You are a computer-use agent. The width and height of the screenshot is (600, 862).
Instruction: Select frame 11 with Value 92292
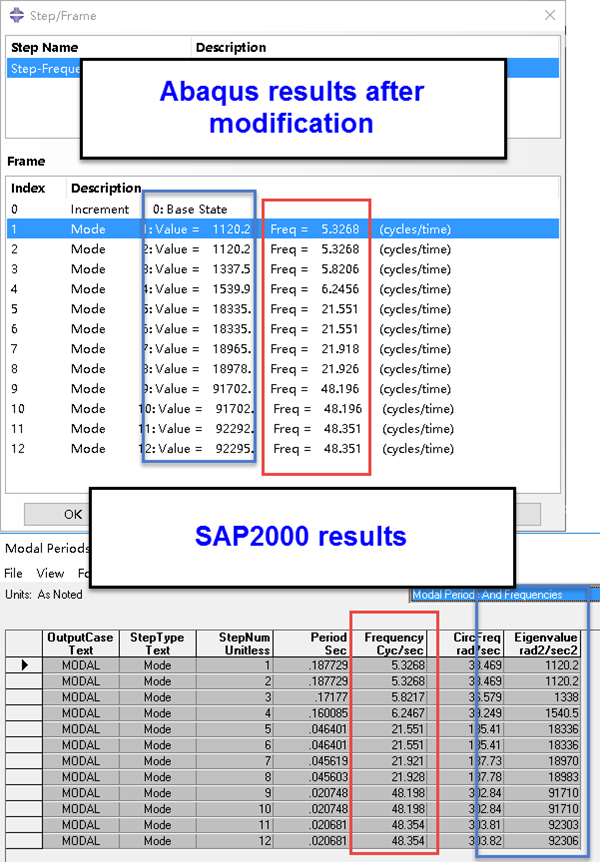click(283, 429)
